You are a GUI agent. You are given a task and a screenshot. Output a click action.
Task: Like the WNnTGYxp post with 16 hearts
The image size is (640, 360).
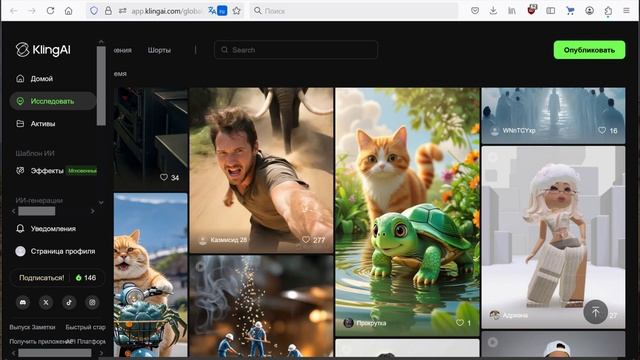click(602, 130)
